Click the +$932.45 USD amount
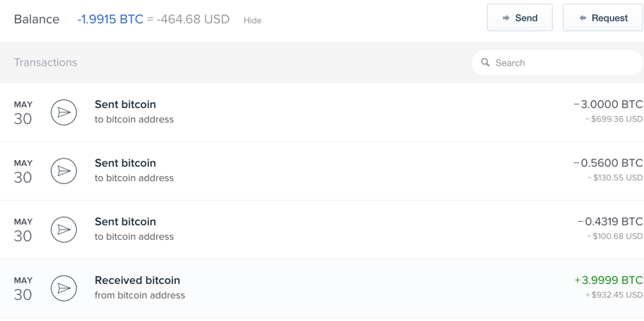The height and width of the screenshot is (321, 644). [614, 295]
